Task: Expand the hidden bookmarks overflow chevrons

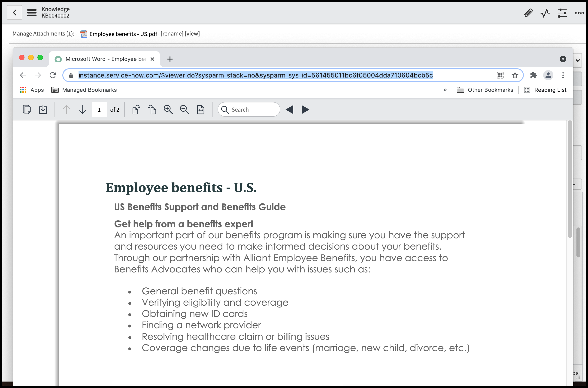Action: (x=445, y=90)
